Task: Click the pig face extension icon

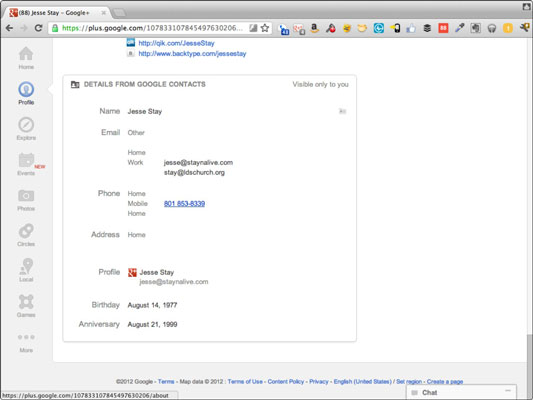Action: tap(362, 28)
